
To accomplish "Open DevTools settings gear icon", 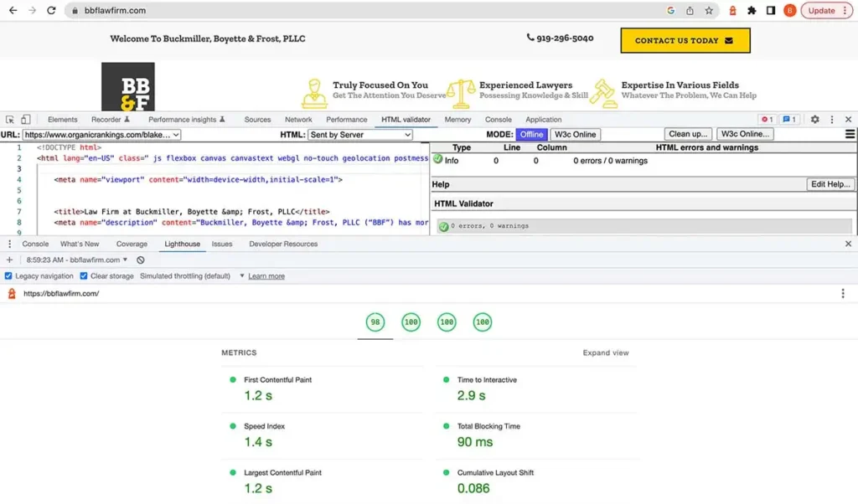I will [814, 120].
